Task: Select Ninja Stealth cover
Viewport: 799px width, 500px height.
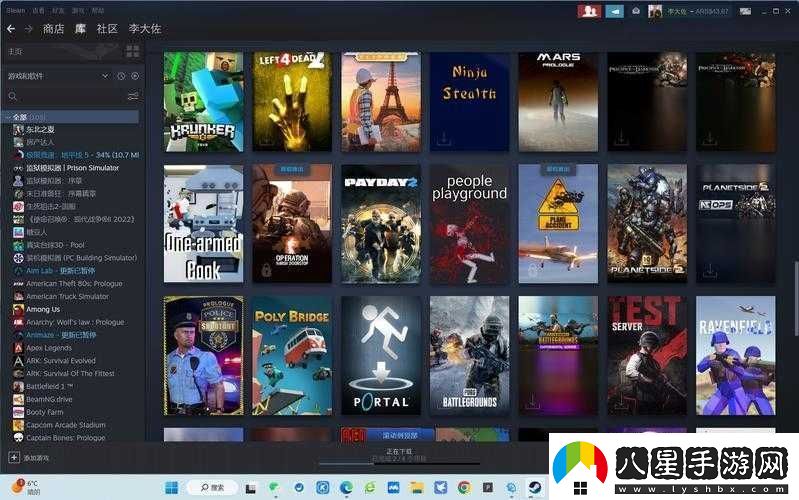Action: tap(469, 101)
